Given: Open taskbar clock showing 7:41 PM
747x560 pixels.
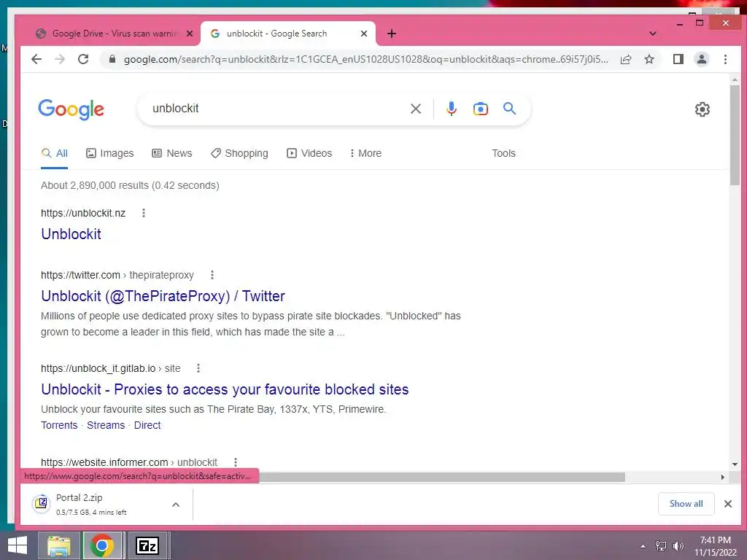Looking at the screenshot, I should pos(715,546).
